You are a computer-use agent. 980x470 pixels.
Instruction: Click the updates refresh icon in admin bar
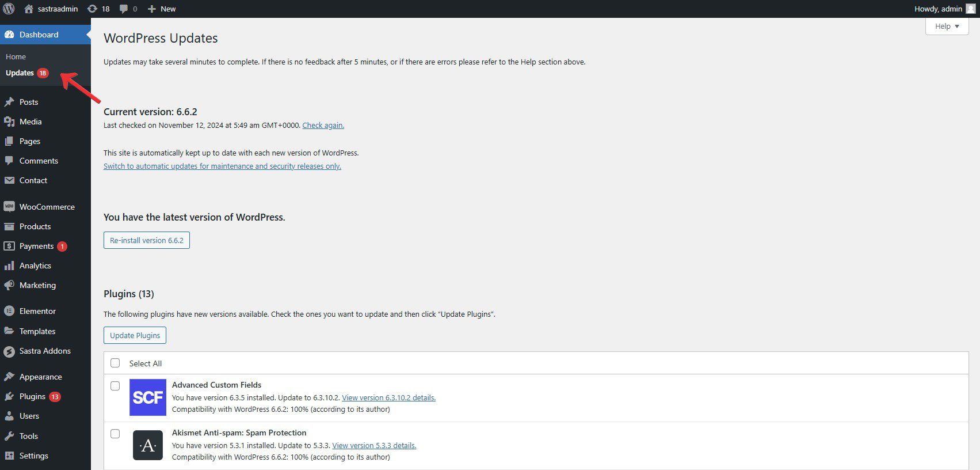coord(92,9)
